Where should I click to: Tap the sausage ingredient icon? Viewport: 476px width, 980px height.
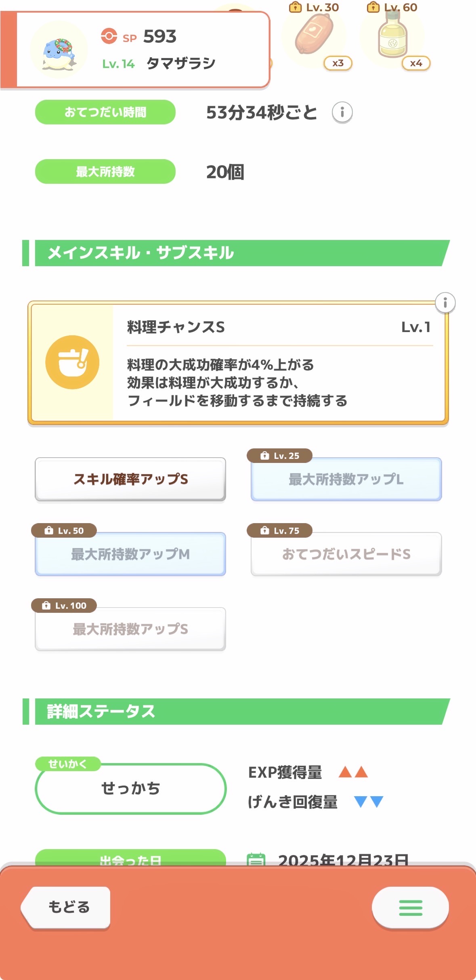314,35
